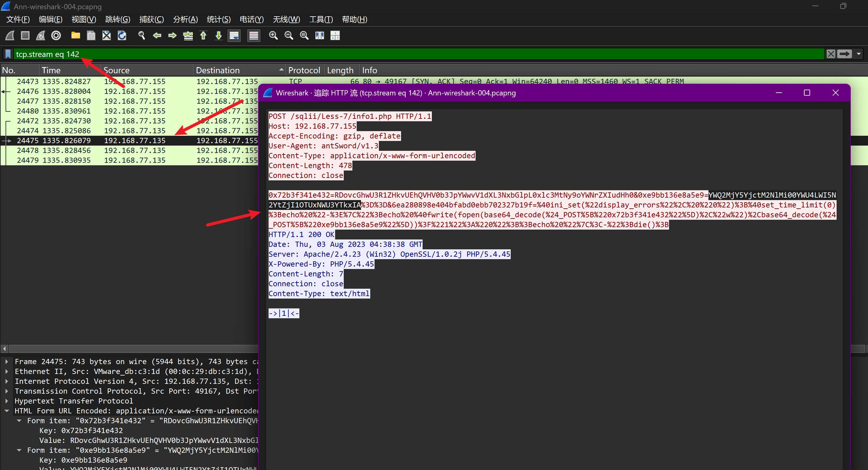
Task: Click go to specified packet icon
Action: [x=188, y=35]
